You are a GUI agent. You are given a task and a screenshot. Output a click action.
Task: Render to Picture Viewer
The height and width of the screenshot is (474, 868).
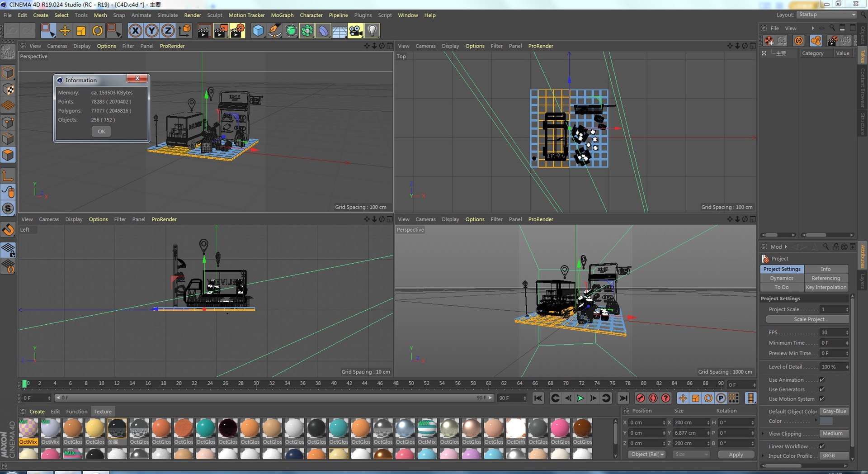pos(221,31)
